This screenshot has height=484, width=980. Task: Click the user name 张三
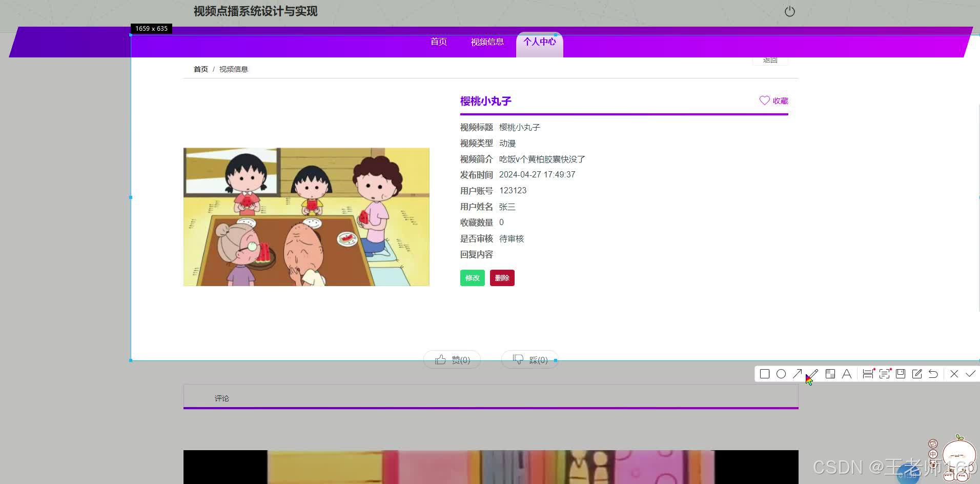point(507,207)
